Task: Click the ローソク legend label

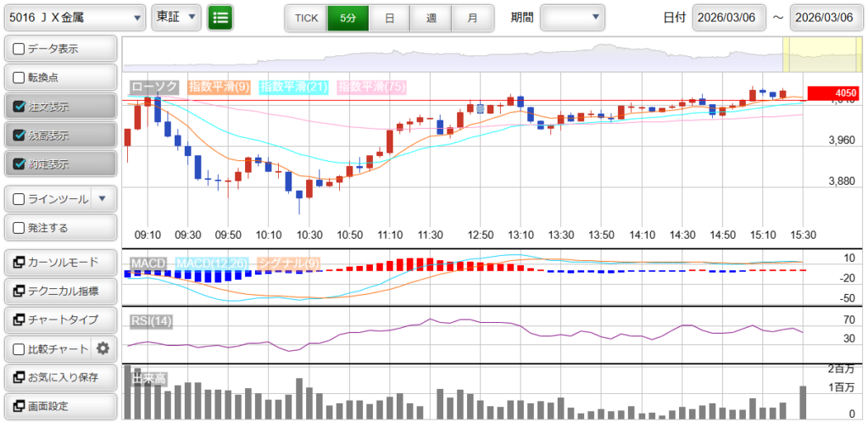Action: tap(155, 86)
